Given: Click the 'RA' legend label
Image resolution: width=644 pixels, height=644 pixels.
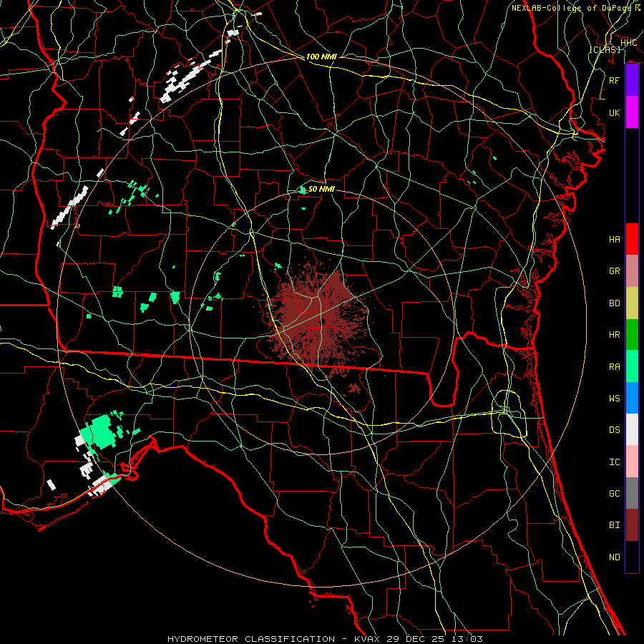Looking at the screenshot, I should pos(615,367).
